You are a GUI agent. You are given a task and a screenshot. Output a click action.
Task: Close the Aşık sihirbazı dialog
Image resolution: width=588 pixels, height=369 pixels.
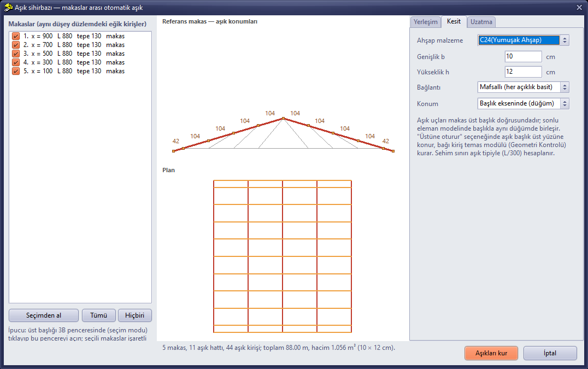click(579, 8)
